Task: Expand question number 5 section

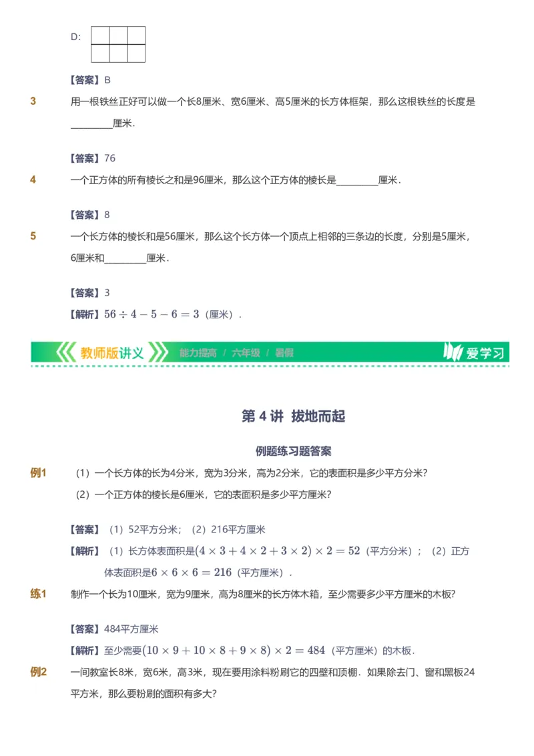Action: (x=34, y=235)
